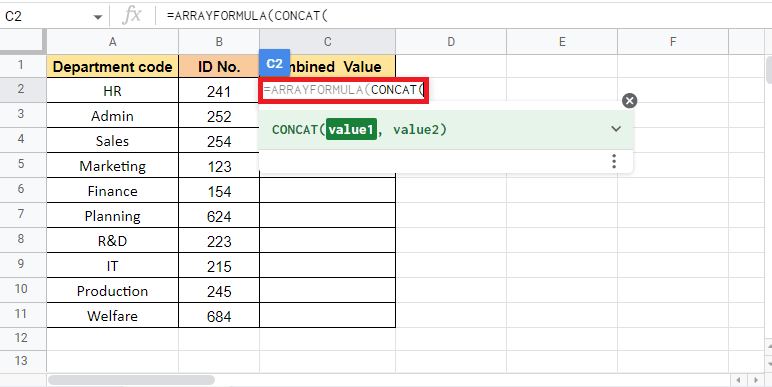Click value1 argument in CONCAT hint
Viewport: 772px width, 387px height.
coord(351,129)
